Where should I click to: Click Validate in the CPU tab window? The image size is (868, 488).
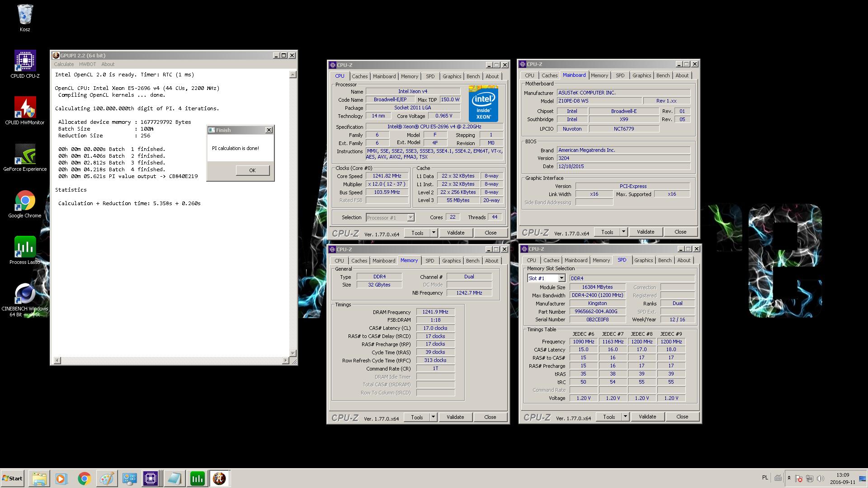[x=456, y=233]
